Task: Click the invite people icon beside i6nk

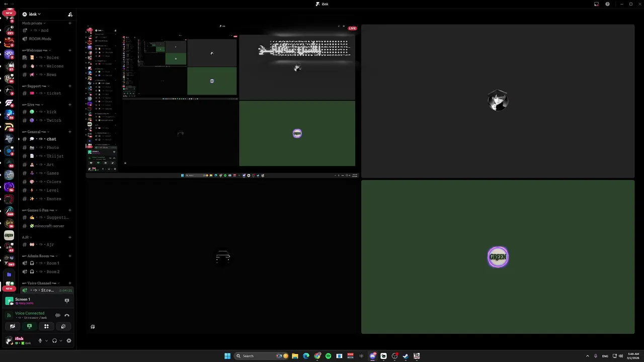Action: coord(70,14)
